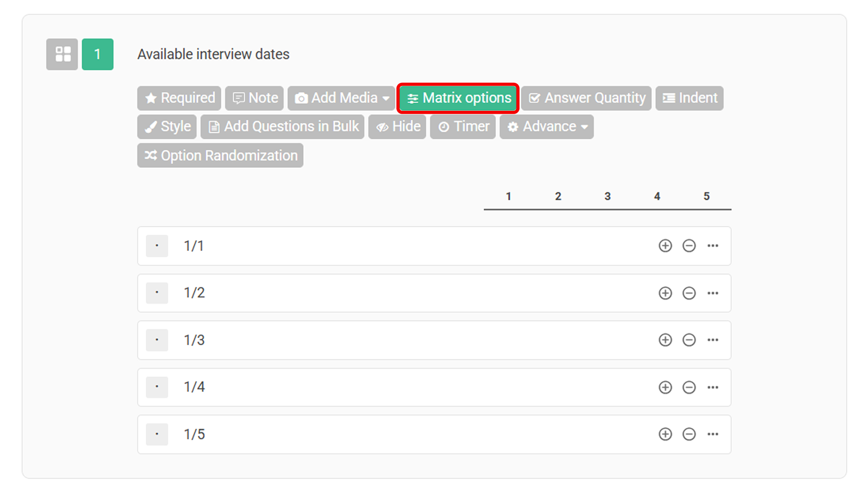
Task: Click the plus icon on row 1/1
Action: click(665, 246)
